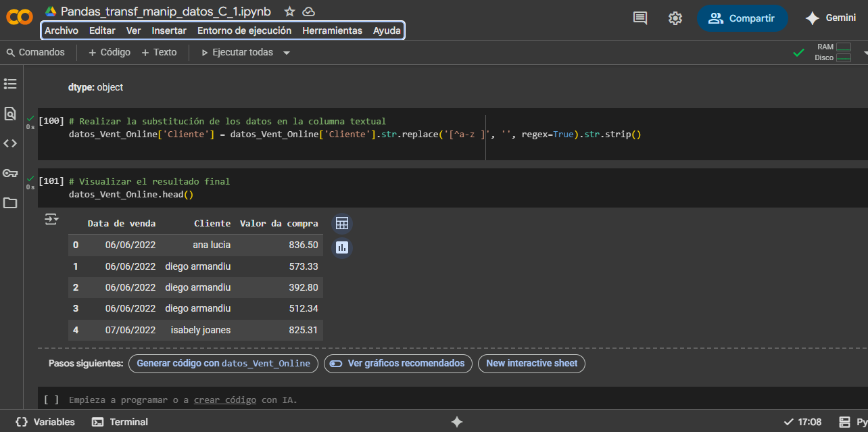868x432 pixels.
Task: Click value 512.34 in table
Action: [304, 309]
